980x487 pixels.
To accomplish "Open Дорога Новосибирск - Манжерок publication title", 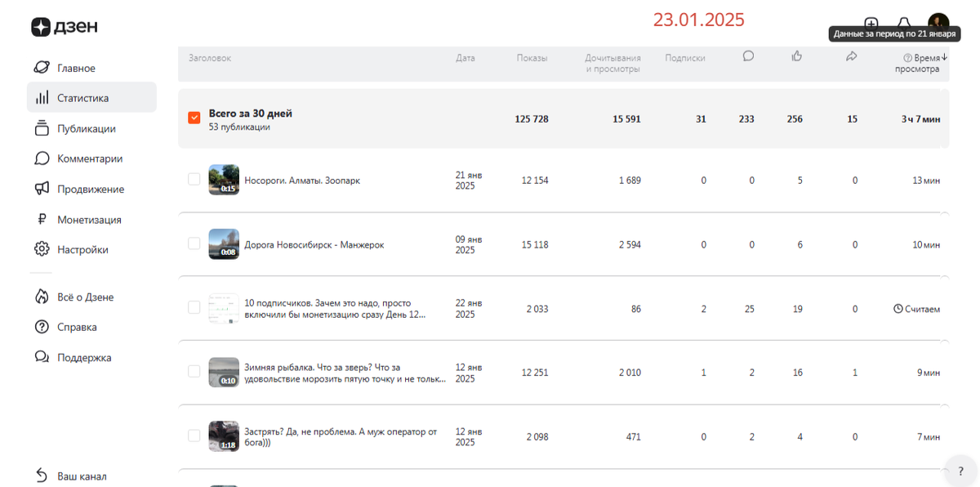I will (x=314, y=244).
